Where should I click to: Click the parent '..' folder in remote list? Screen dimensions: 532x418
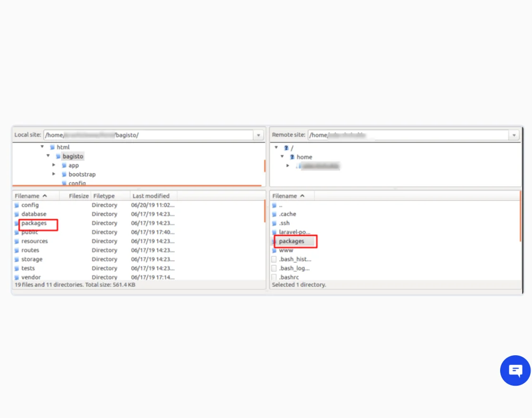click(281, 205)
